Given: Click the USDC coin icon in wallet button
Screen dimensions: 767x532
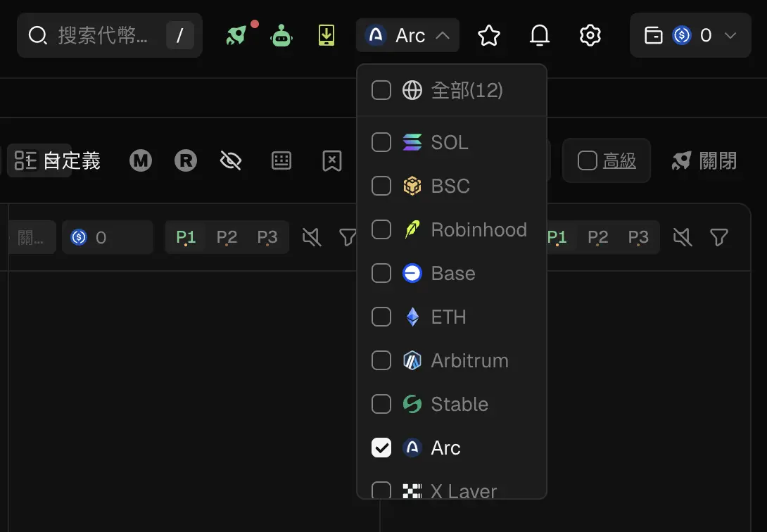Looking at the screenshot, I should coord(681,35).
